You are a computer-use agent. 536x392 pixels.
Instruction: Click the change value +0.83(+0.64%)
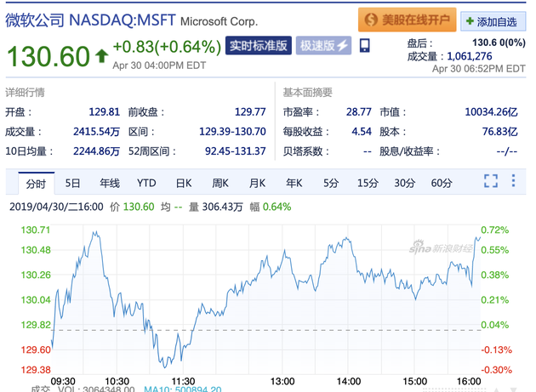167,47
